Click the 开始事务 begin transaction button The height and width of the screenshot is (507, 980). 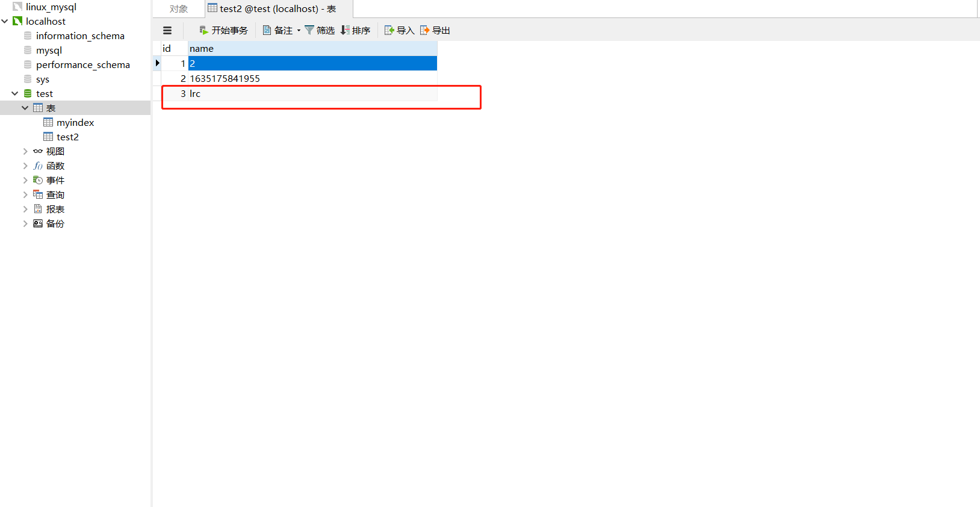click(223, 30)
